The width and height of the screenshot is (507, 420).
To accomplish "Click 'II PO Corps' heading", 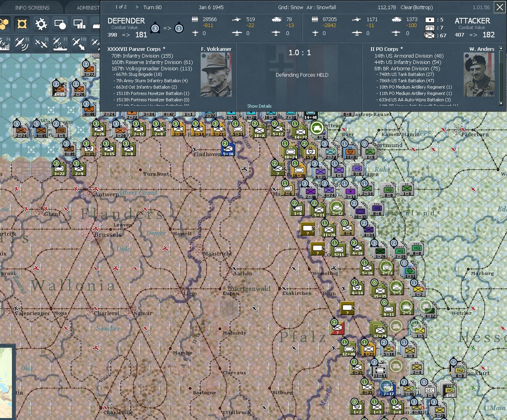I will click(x=387, y=49).
